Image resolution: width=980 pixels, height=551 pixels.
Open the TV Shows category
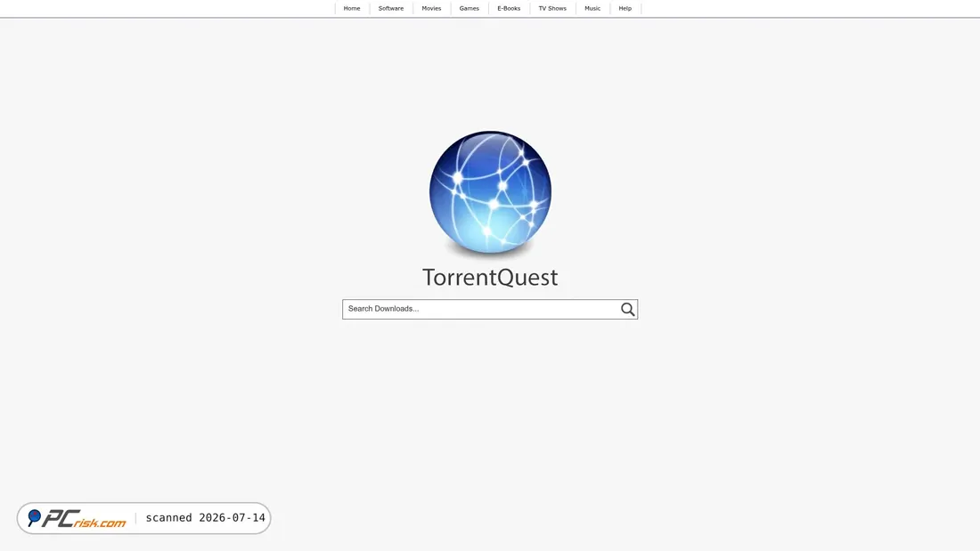pos(552,9)
